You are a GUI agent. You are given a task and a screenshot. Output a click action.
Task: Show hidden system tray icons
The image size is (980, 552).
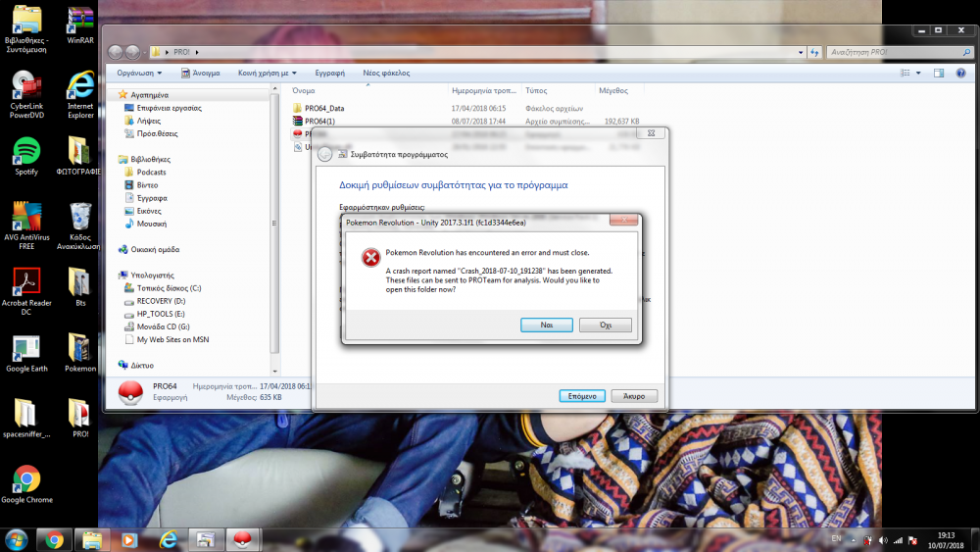coord(854,540)
